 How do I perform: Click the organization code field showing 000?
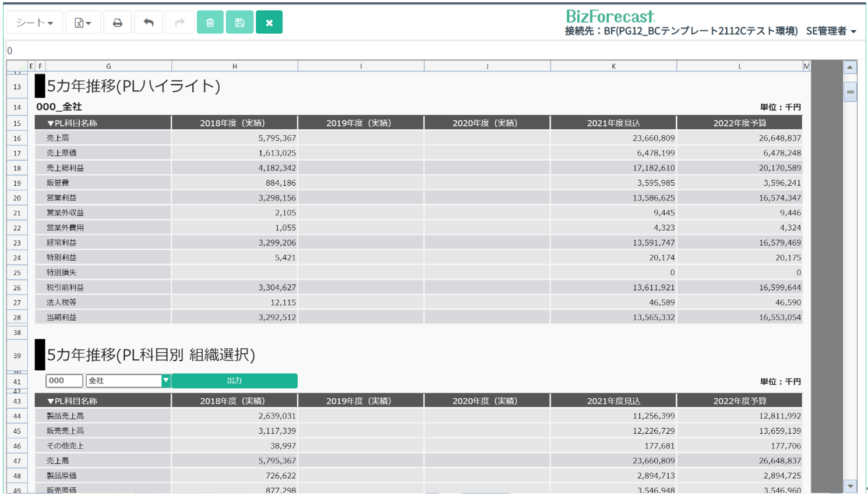tap(63, 381)
